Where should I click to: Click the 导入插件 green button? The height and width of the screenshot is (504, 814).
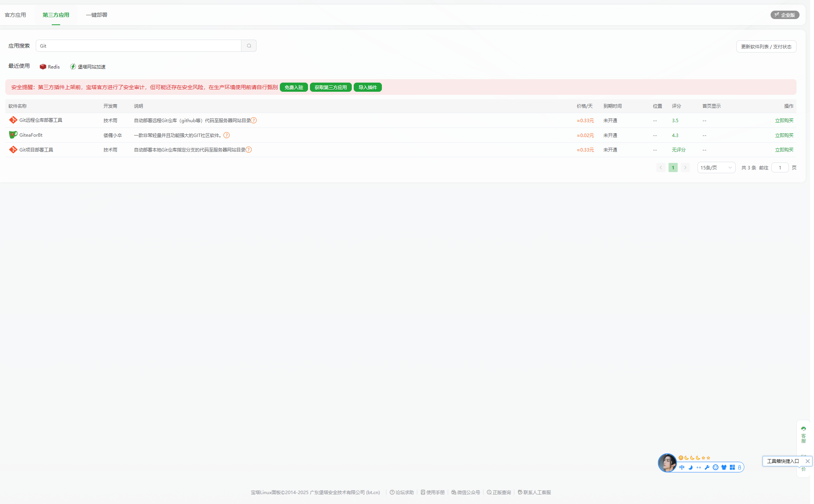367,87
